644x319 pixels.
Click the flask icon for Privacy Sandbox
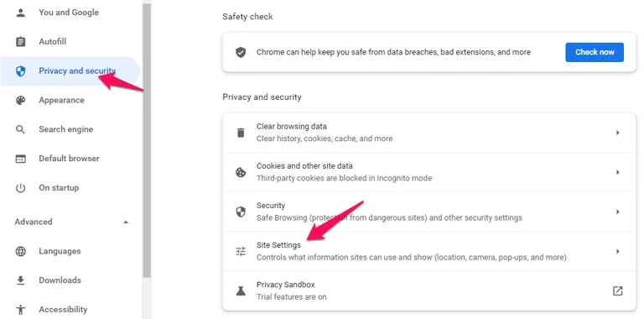(241, 291)
